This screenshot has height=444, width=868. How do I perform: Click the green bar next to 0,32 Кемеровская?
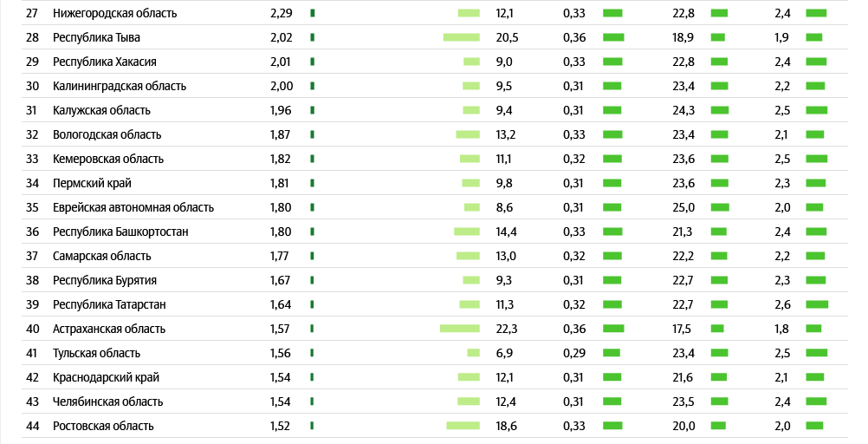[x=612, y=159]
